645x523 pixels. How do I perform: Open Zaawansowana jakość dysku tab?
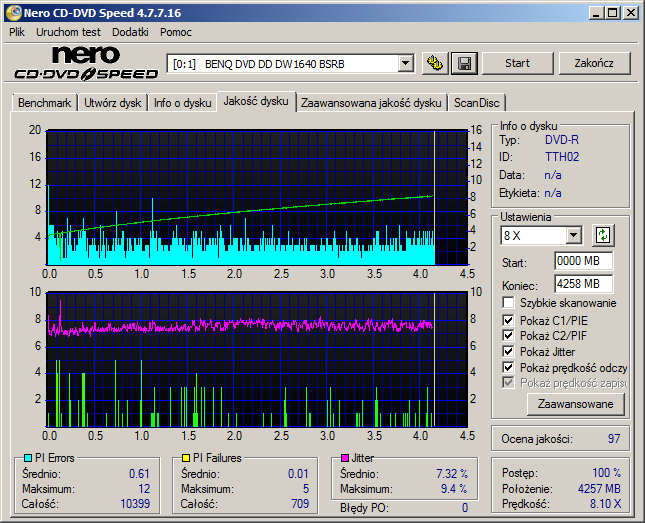click(371, 102)
